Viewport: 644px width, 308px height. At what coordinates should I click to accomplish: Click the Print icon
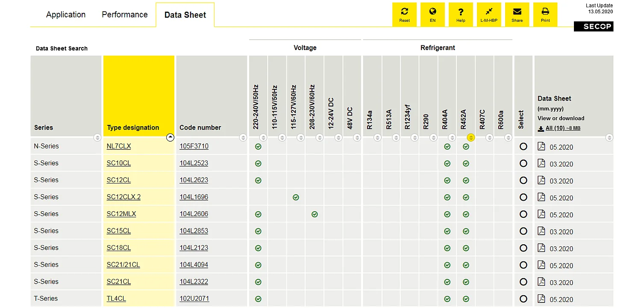coord(545,14)
